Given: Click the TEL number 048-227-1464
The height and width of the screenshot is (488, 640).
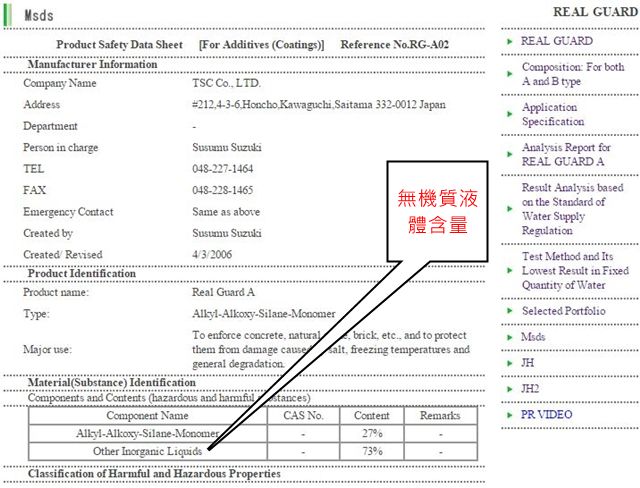Looking at the screenshot, I should (223, 169).
